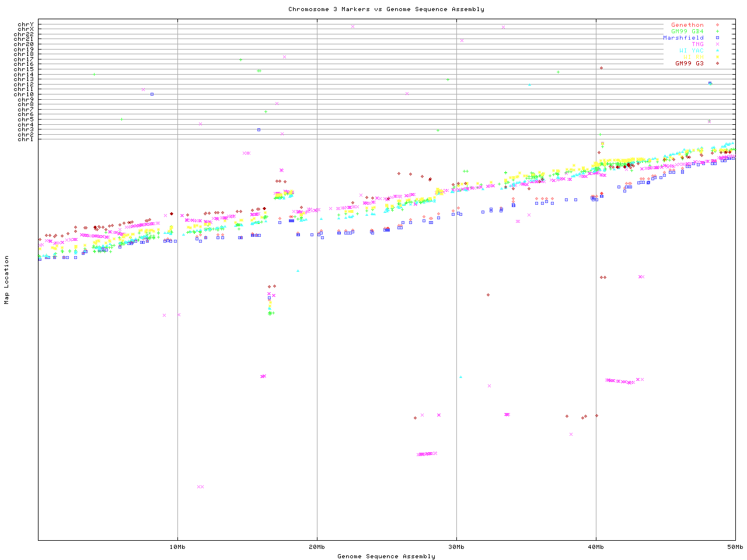Click the GM99 GB4 plus symbol in legend
The height and width of the screenshot is (560, 747).
[717, 32]
